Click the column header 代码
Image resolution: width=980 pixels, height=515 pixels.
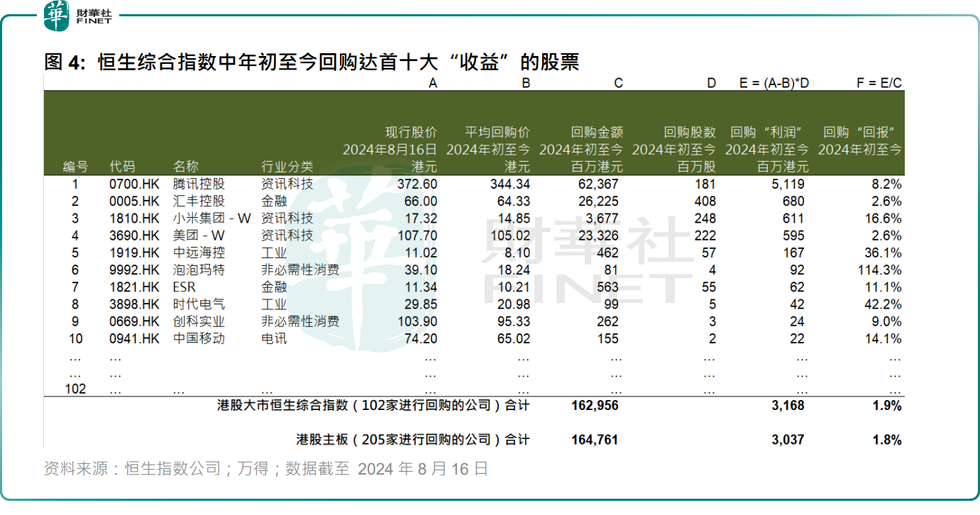point(122,167)
